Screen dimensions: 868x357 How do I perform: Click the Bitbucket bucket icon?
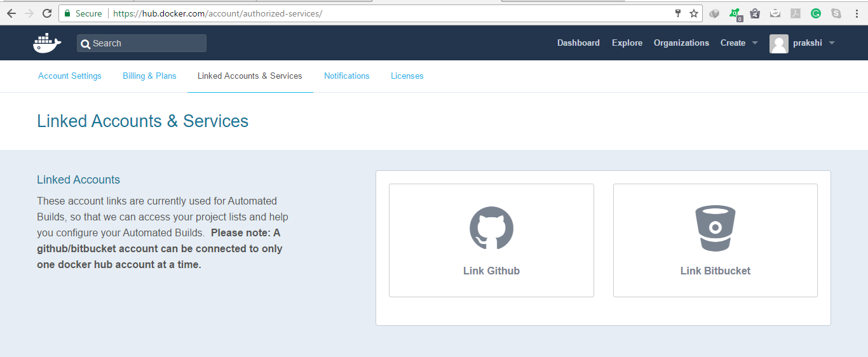pyautogui.click(x=715, y=228)
